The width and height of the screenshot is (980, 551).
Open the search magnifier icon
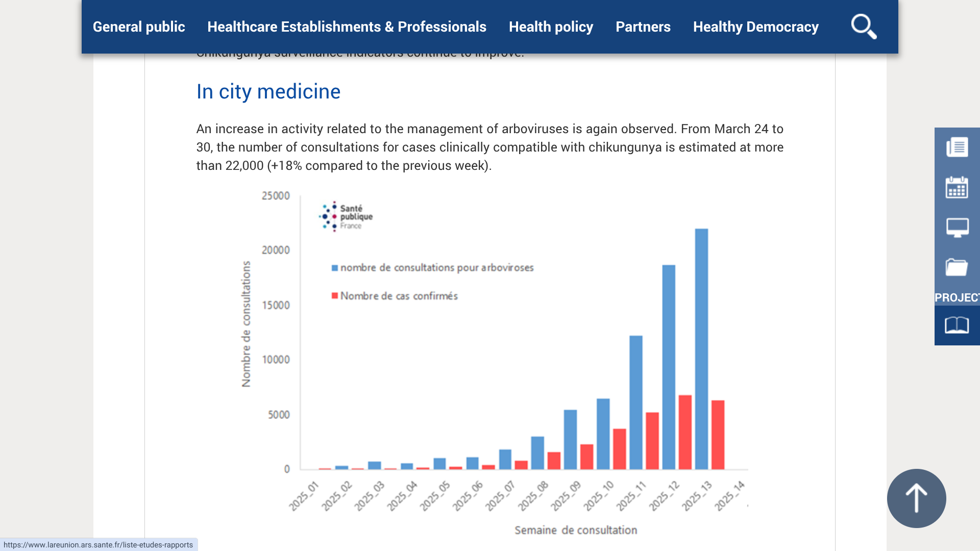864,27
